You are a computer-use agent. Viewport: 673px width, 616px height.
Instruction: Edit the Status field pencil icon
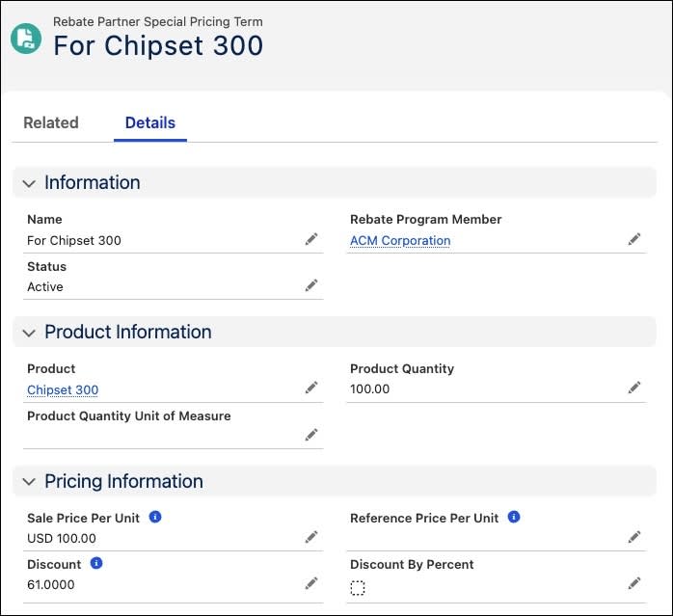[311, 285]
